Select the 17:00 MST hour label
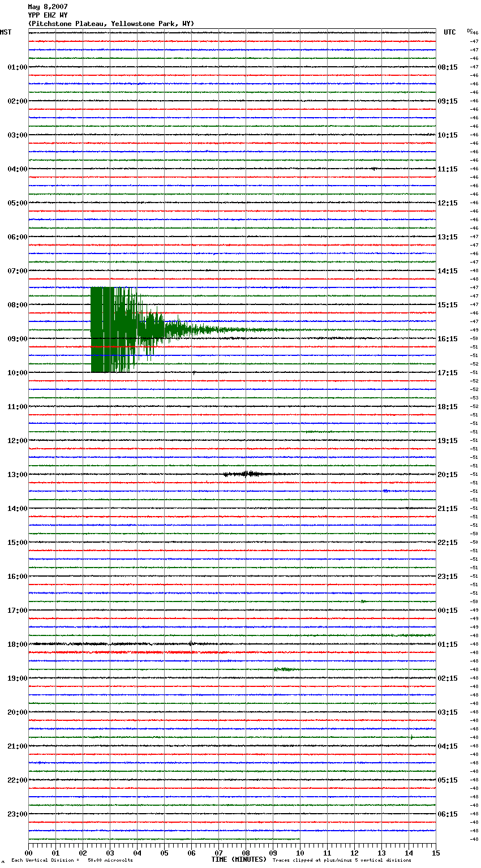Viewport: 481px width, 868px height. pyautogui.click(x=18, y=611)
